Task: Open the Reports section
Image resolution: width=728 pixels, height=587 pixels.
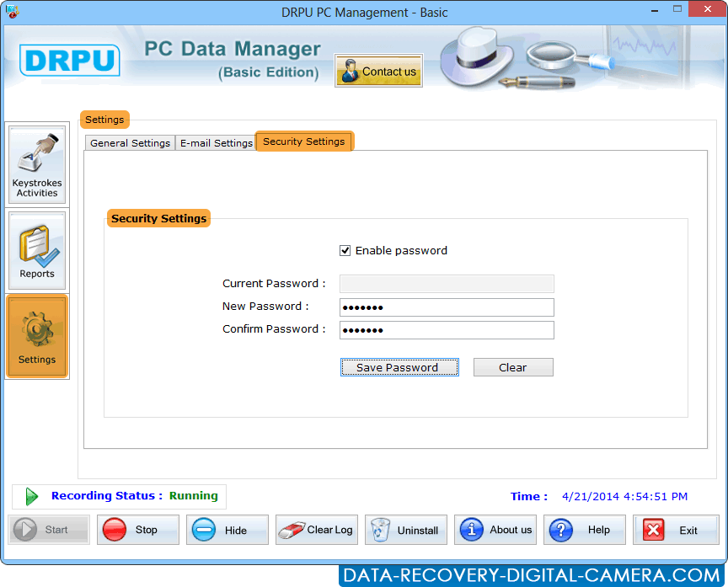Action: tap(37, 251)
